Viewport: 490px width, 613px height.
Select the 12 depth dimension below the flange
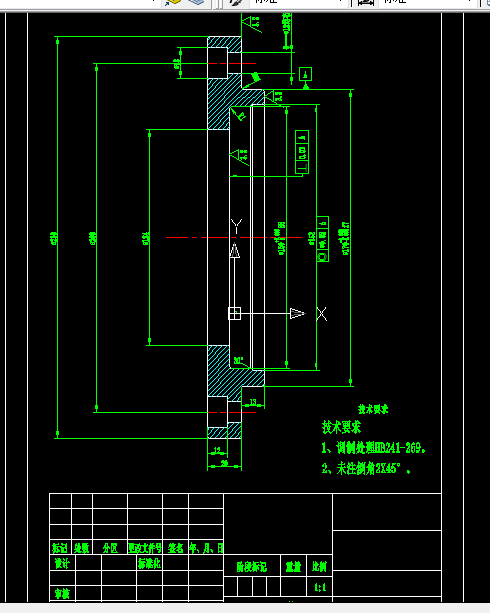217,450
